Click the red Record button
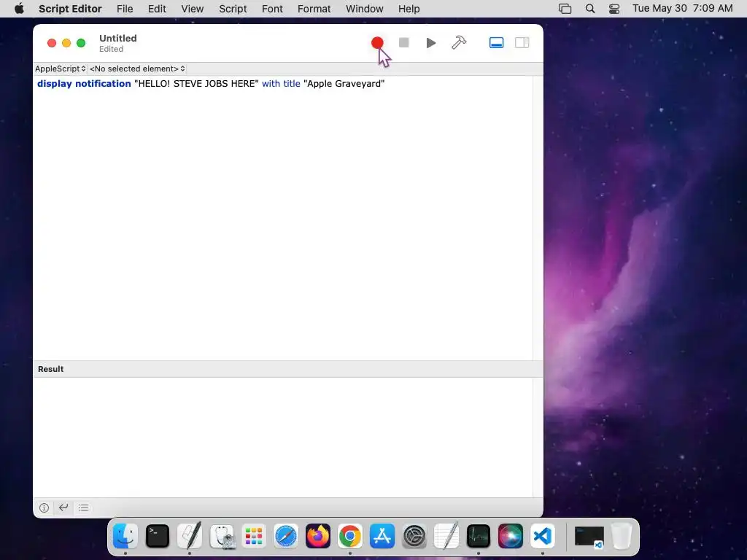The width and height of the screenshot is (747, 560). [377, 43]
